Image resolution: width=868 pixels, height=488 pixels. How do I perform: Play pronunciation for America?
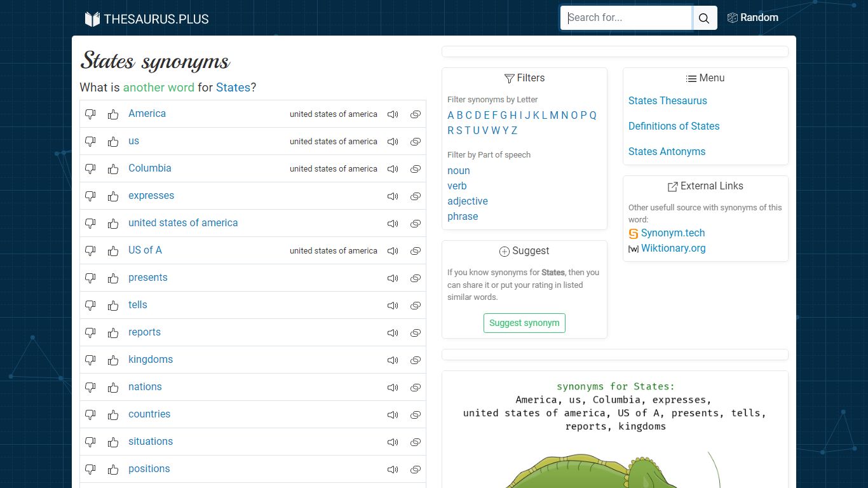(393, 114)
